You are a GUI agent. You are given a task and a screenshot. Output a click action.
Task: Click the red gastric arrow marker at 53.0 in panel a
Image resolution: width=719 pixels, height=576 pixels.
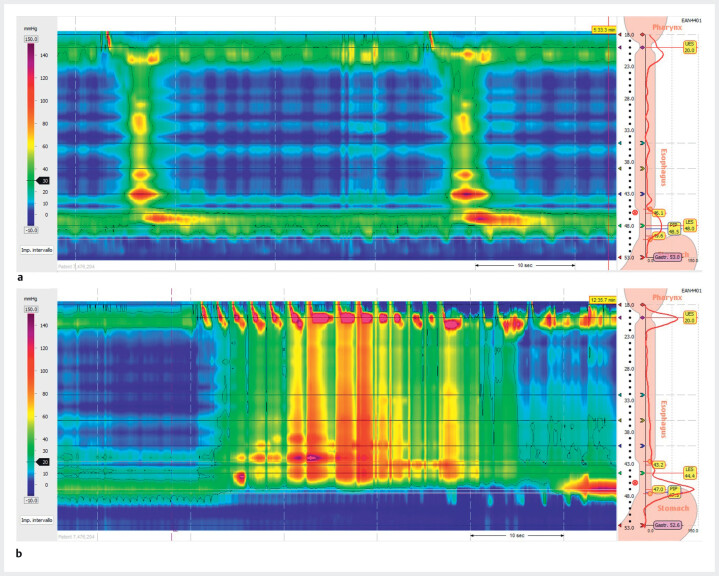click(642, 257)
